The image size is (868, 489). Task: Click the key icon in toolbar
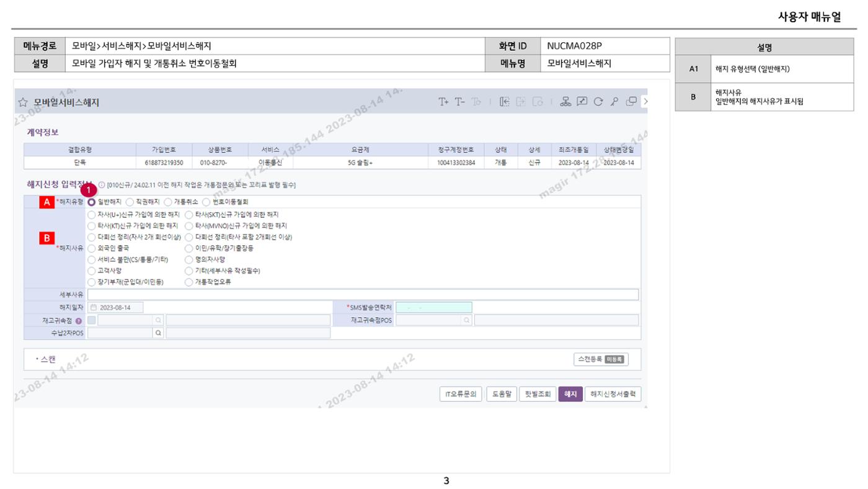tap(614, 102)
